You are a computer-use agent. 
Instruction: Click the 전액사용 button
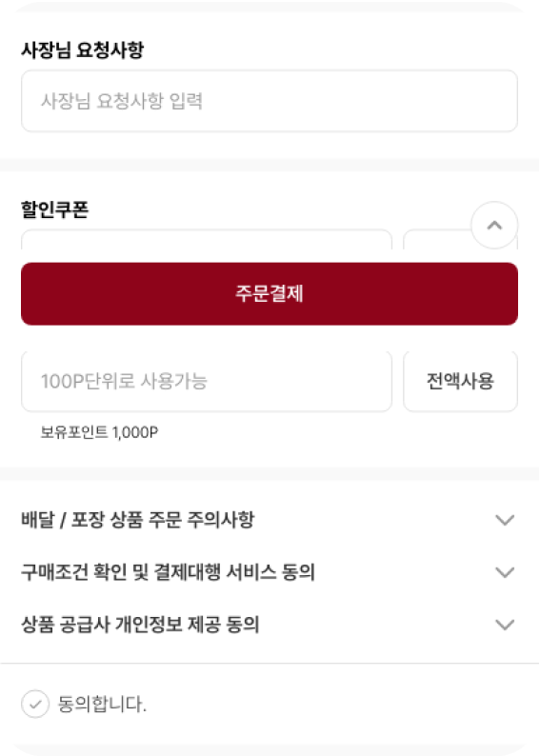tap(460, 381)
